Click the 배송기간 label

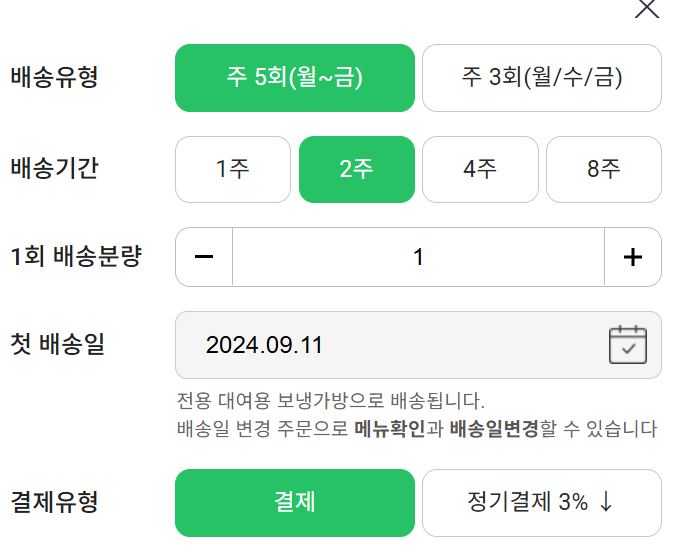coord(54,169)
